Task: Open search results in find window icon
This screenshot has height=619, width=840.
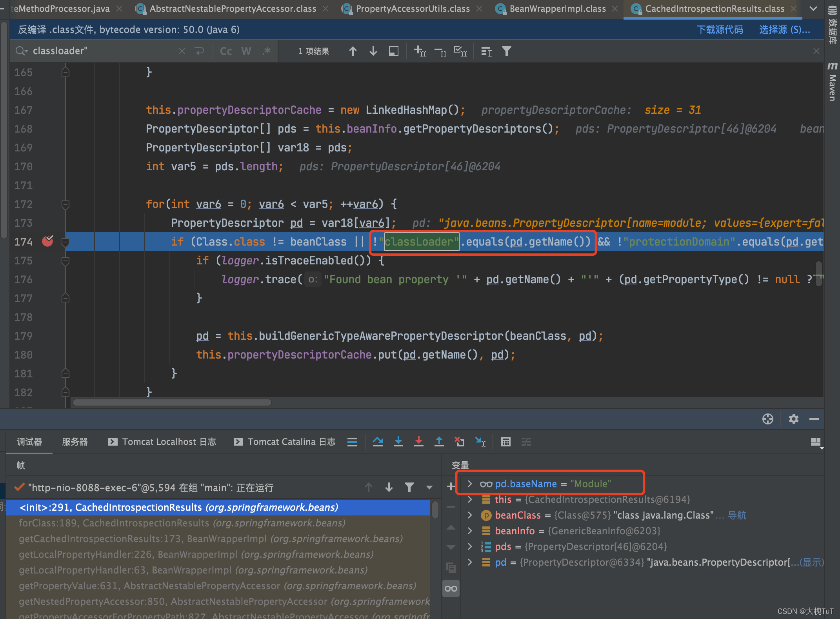Action: point(394,51)
